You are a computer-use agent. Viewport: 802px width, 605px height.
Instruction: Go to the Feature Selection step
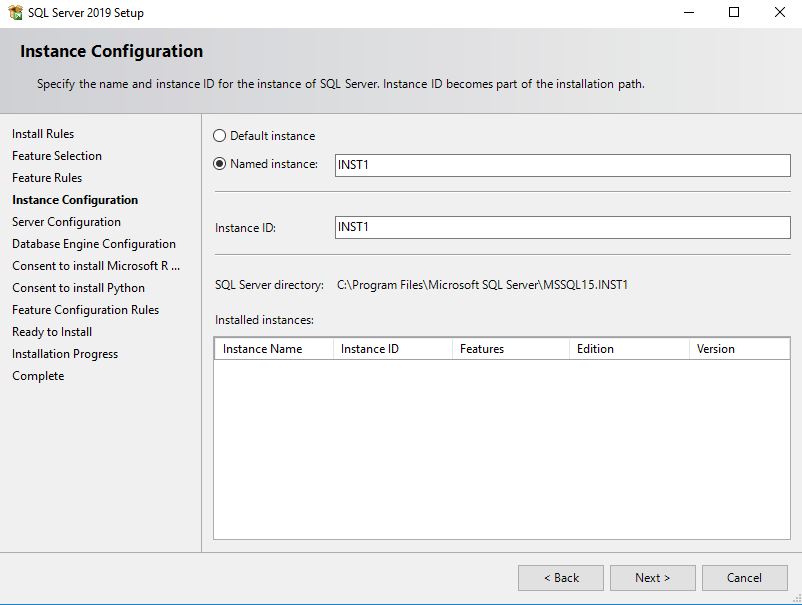tap(56, 155)
